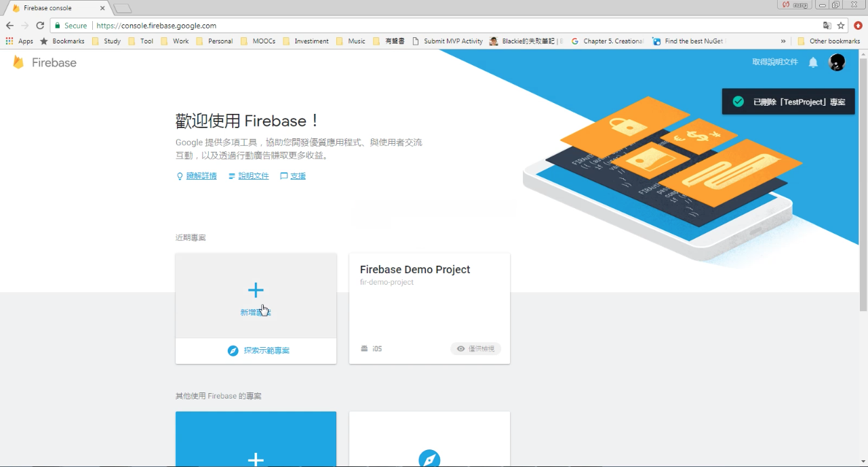Click the red extension icon by the address bar

coord(858,26)
